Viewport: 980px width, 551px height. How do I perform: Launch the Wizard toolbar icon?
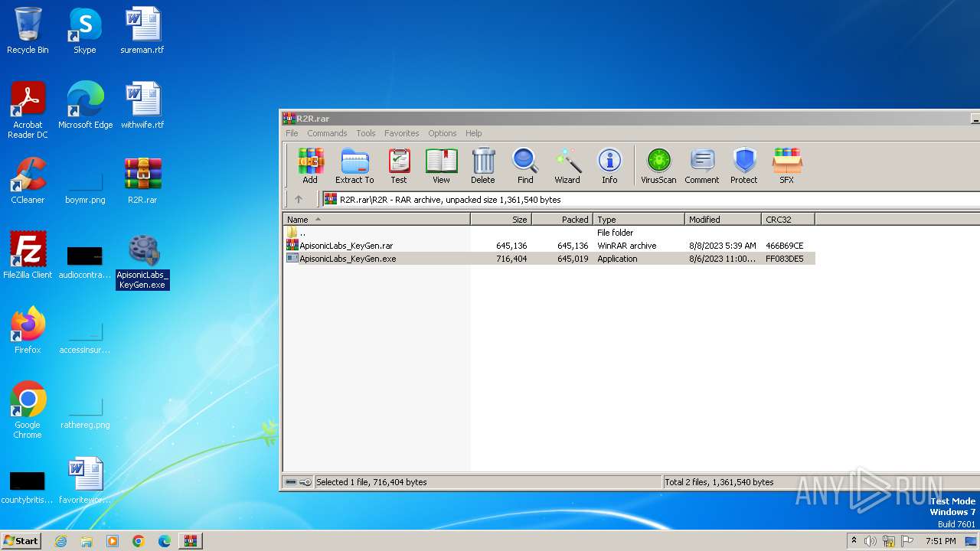coord(567,165)
